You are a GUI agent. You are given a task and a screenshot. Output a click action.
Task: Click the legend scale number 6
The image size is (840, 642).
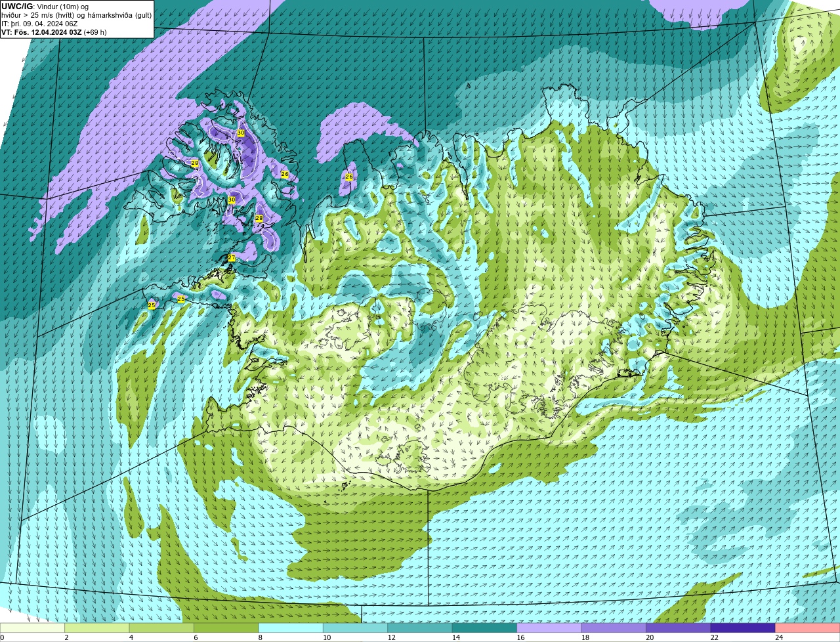coord(195,637)
